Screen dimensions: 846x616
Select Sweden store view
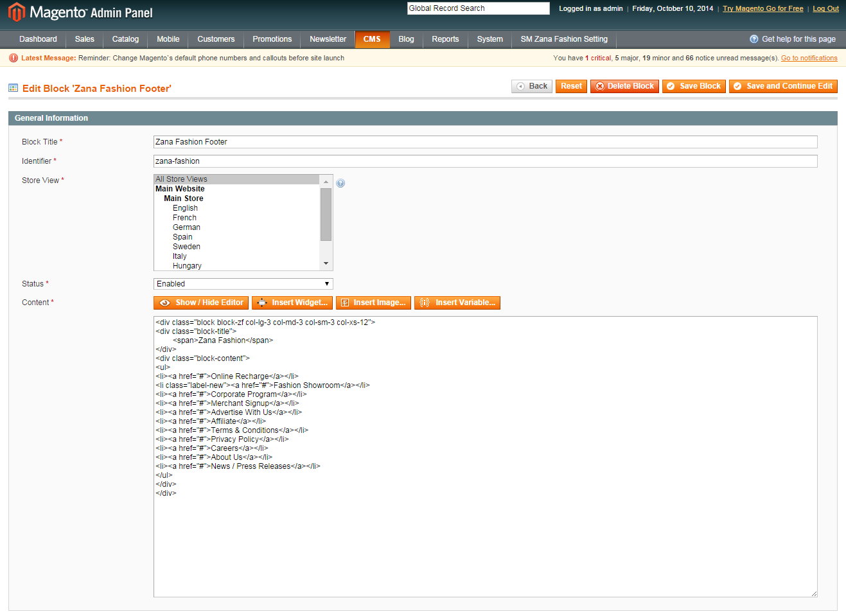coord(186,247)
